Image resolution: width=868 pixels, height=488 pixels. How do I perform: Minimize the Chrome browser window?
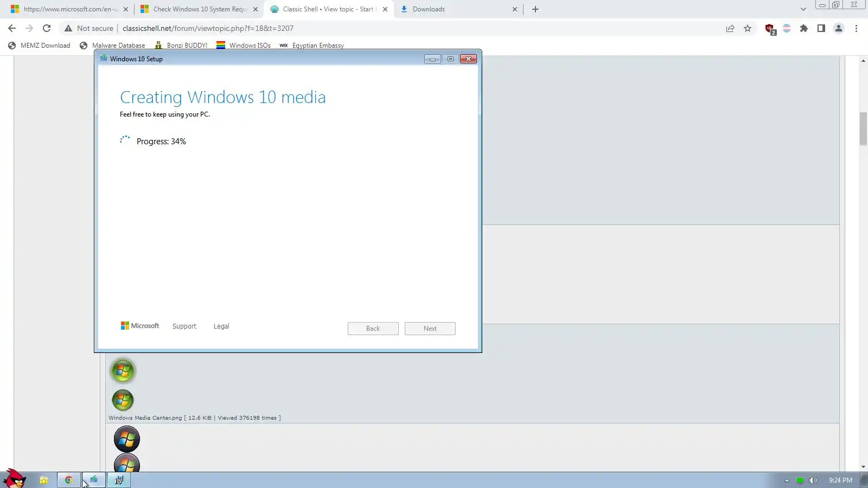(x=822, y=5)
